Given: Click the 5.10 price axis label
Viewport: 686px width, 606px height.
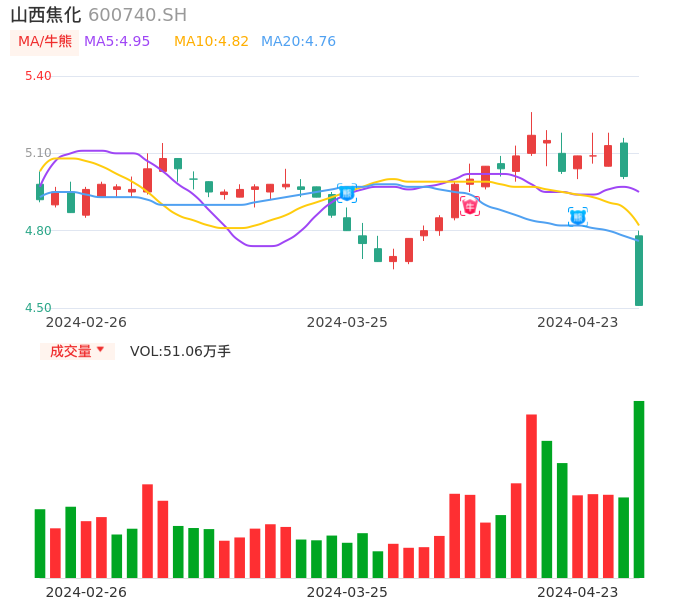Looking at the screenshot, I should (x=38, y=153).
